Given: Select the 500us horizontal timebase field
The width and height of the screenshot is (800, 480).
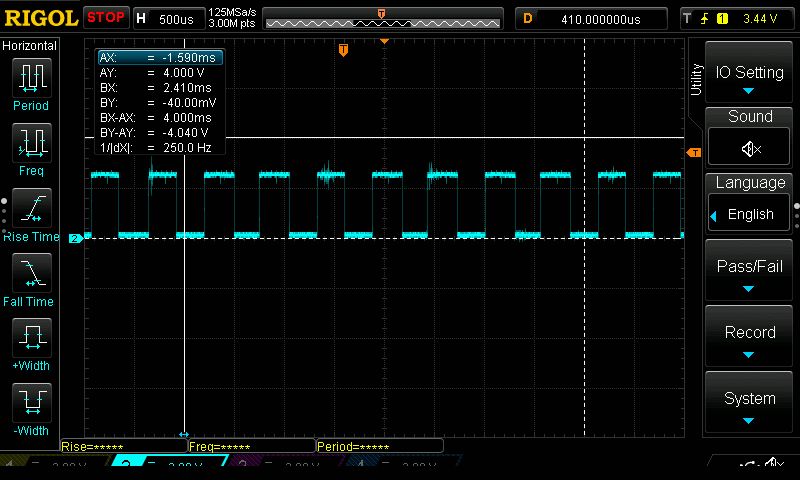Looking at the screenshot, I should coord(169,19).
